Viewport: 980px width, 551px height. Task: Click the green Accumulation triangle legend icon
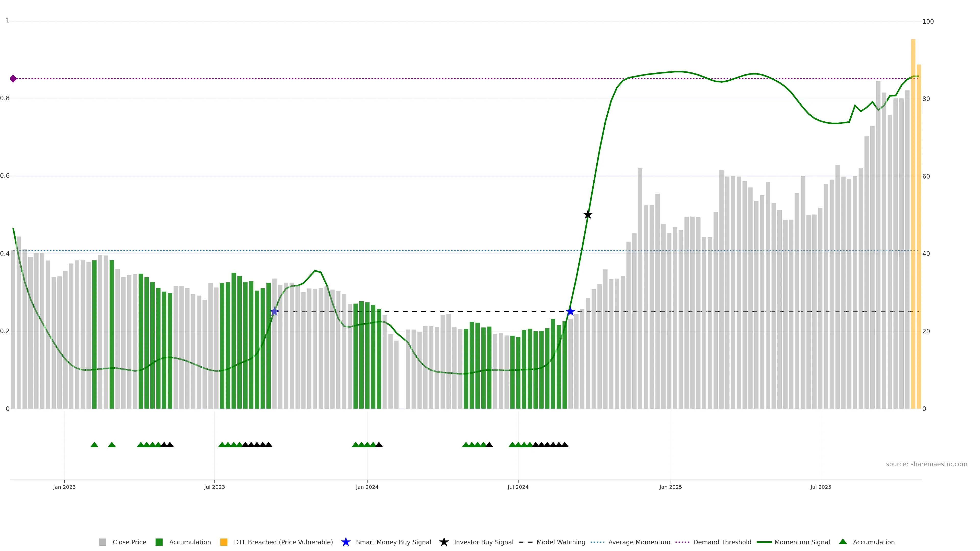click(843, 542)
